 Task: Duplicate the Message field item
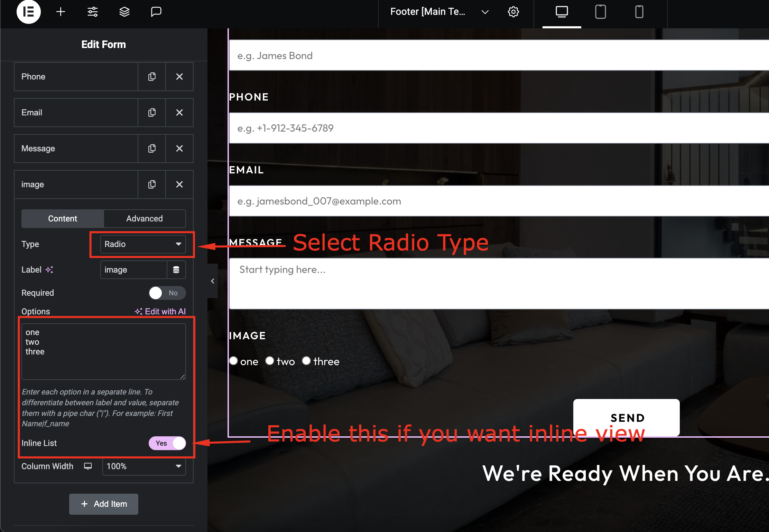[x=151, y=149]
